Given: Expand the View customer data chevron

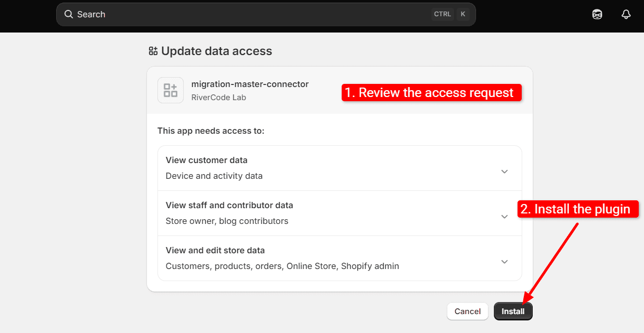Looking at the screenshot, I should point(504,171).
